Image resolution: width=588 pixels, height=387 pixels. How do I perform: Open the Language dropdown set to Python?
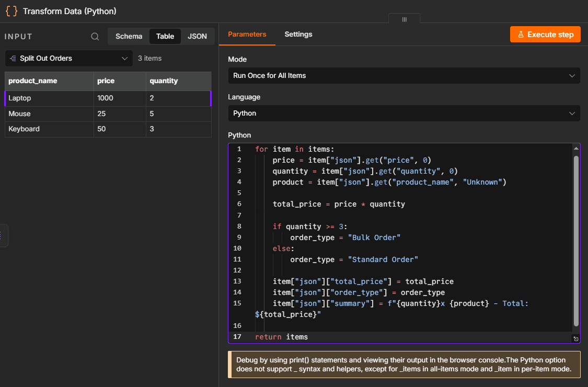point(404,113)
